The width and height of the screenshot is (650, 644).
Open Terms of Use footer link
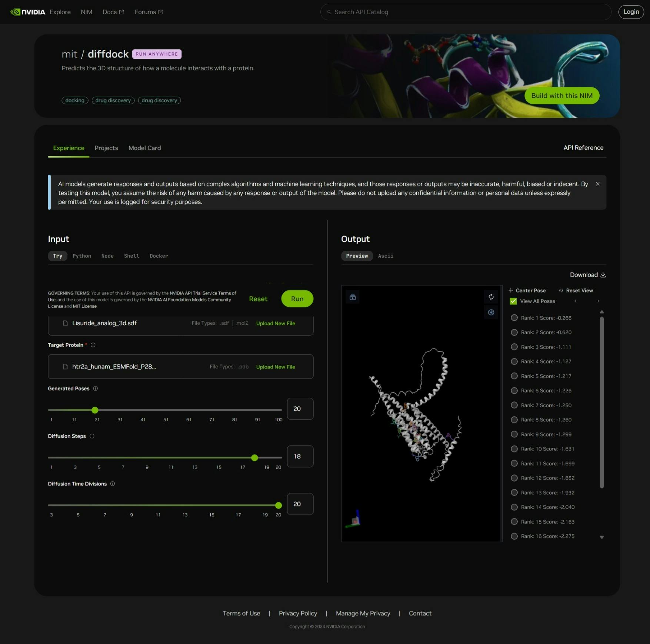tap(241, 613)
